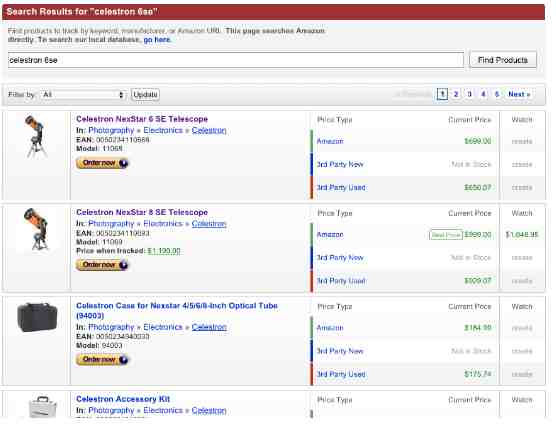Viewport: 556px width, 425px height.
Task: Open Electronics category under NexStar 6 SE
Action: (163, 130)
